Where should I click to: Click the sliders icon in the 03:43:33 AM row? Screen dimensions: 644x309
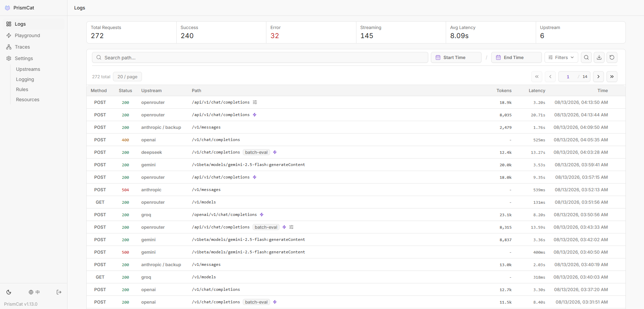tap(291, 227)
